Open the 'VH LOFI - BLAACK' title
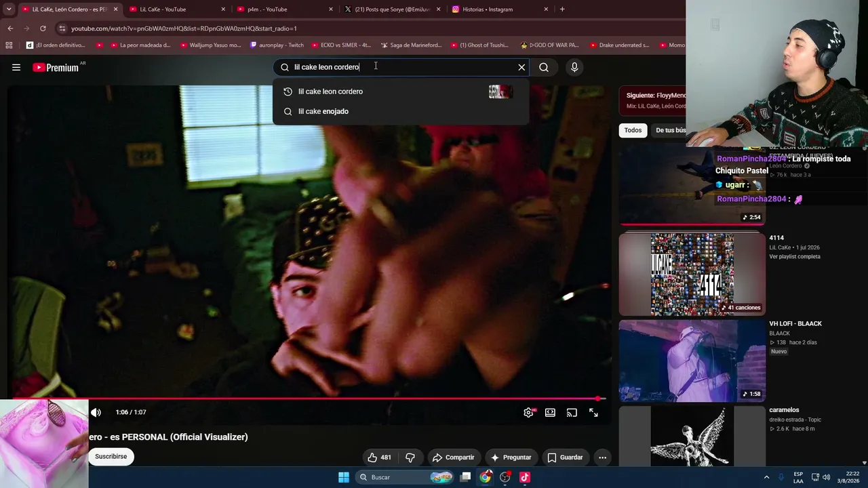868x488 pixels. pyautogui.click(x=795, y=324)
